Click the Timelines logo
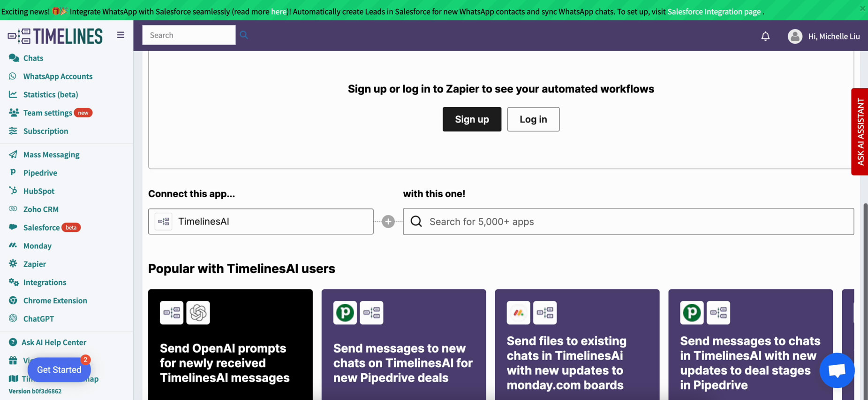 [x=55, y=36]
